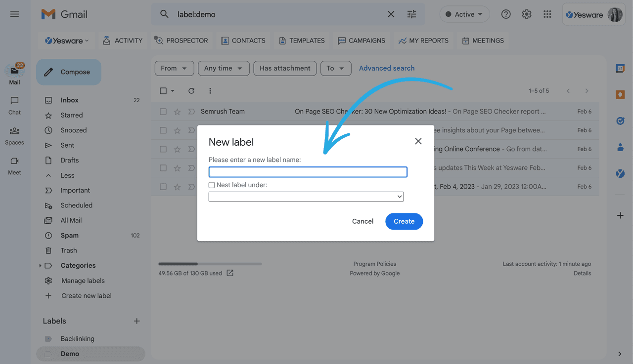Open Advanced search link
Image resolution: width=633 pixels, height=364 pixels.
click(387, 68)
